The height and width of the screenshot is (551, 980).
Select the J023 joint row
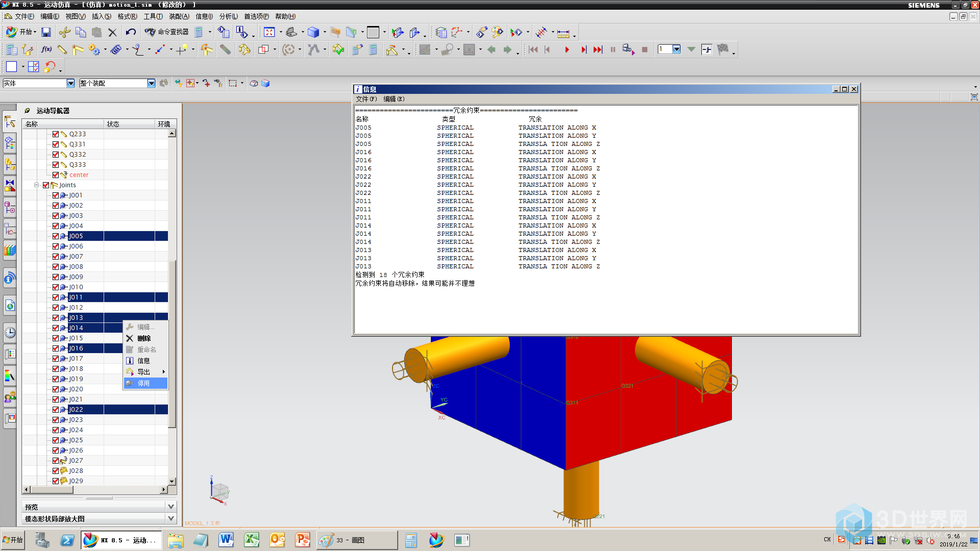(x=95, y=420)
